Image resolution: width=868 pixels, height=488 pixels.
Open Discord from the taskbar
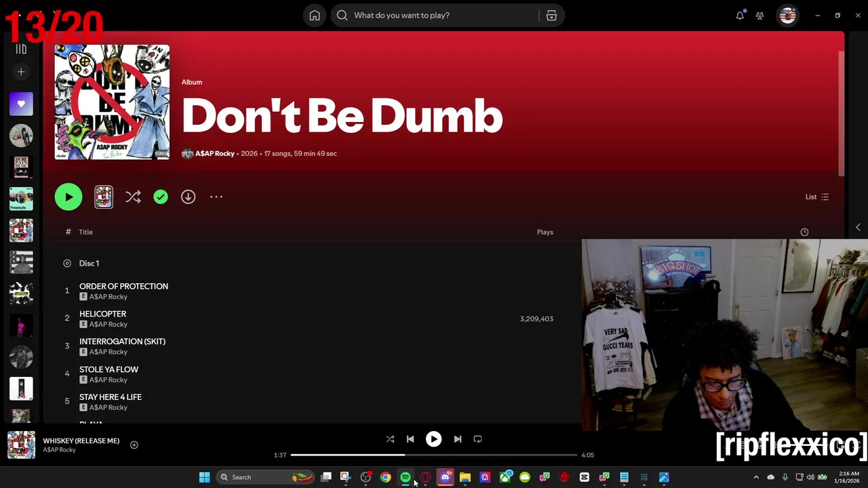pyautogui.click(x=445, y=477)
